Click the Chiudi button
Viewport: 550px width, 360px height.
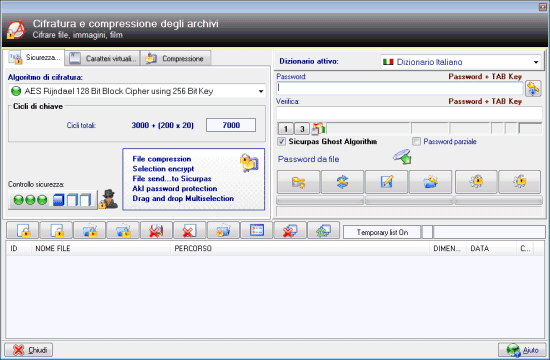pyautogui.click(x=29, y=350)
